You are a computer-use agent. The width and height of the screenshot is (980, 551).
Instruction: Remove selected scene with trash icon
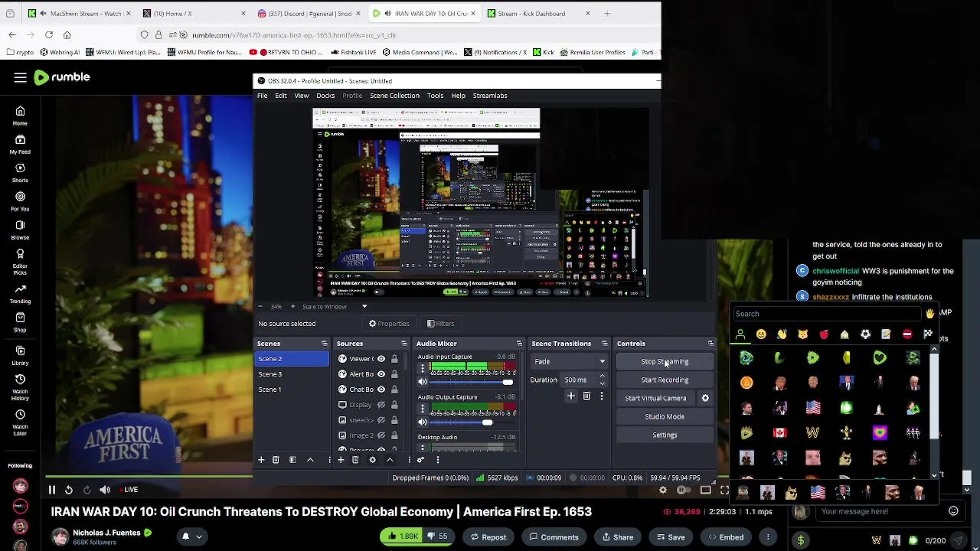(x=276, y=460)
